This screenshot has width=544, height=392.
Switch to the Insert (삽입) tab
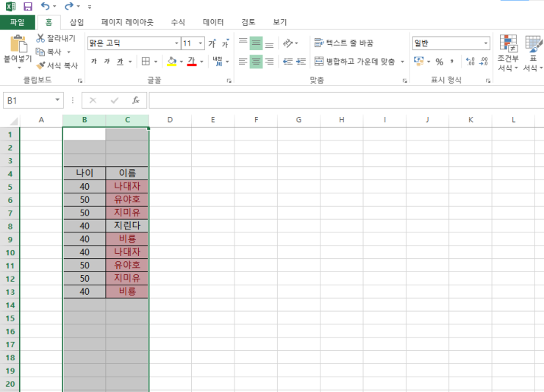pos(76,22)
